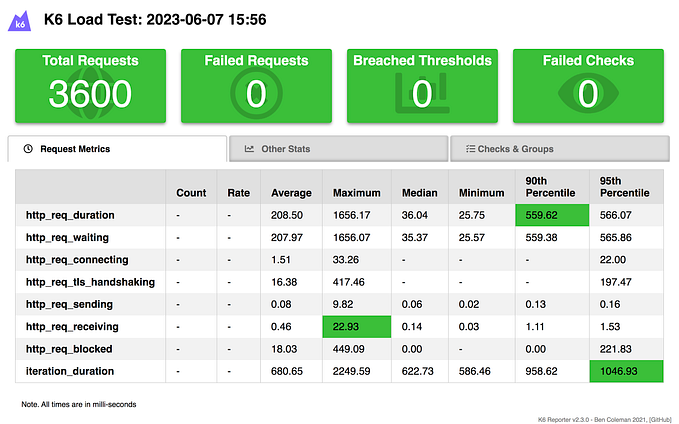679x424 pixels.
Task: Click the 18.03 average value
Action: point(284,349)
